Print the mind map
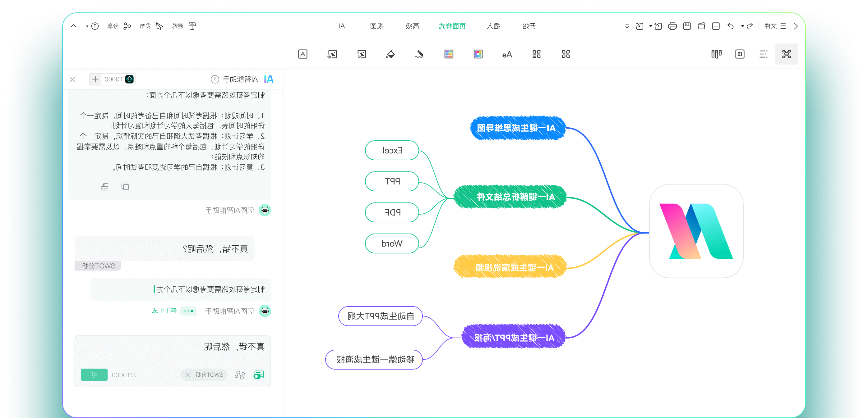Image resolution: width=868 pixels, height=418 pixels. tap(672, 26)
